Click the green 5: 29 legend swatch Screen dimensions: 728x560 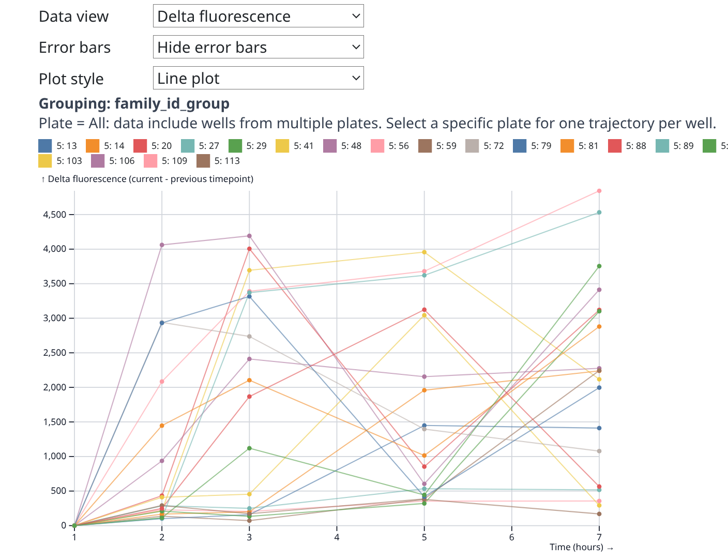[235, 146]
